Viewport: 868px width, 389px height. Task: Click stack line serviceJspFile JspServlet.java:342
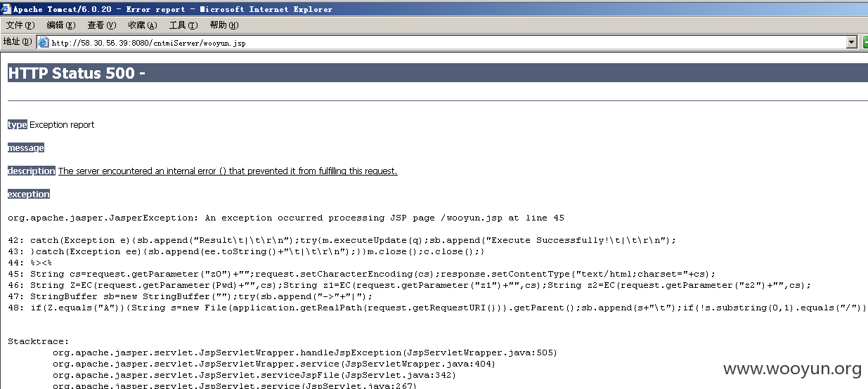click(254, 375)
